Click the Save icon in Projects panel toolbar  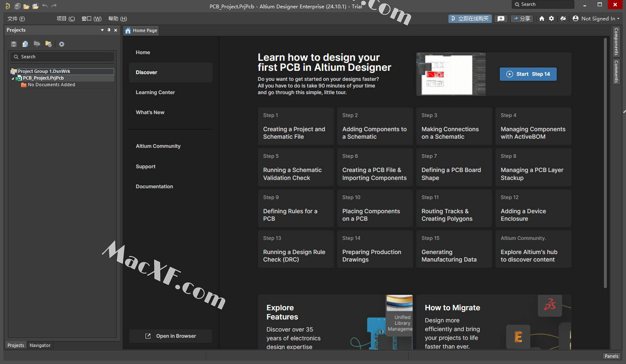pos(14,44)
